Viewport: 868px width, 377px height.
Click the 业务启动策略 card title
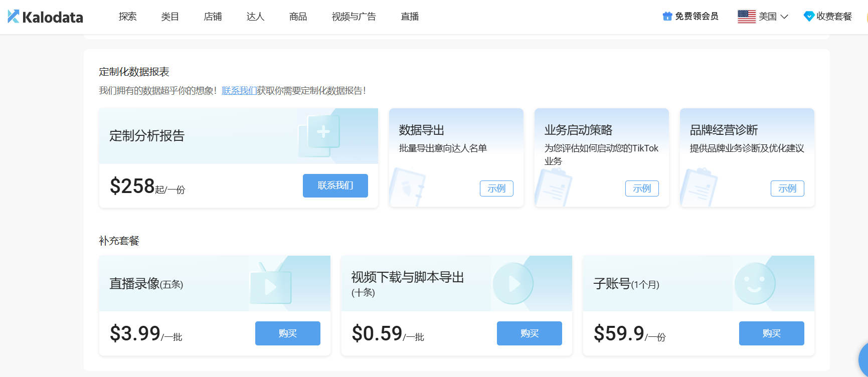click(579, 130)
